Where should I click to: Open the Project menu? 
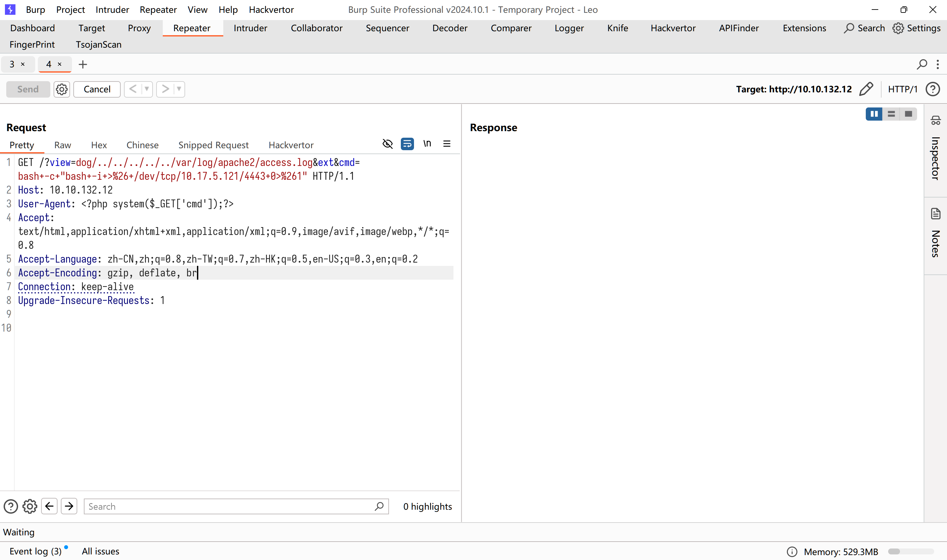click(x=70, y=10)
